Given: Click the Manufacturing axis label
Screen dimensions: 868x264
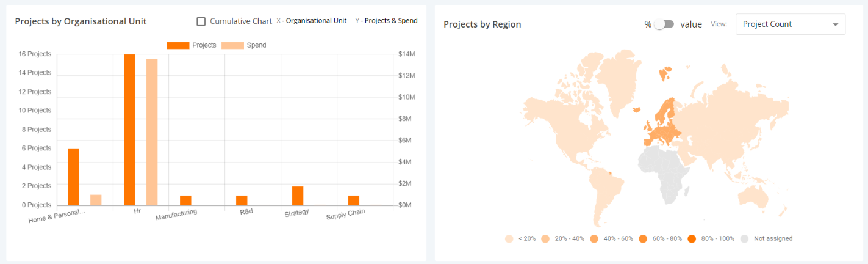Looking at the screenshot, I should pos(176,215).
